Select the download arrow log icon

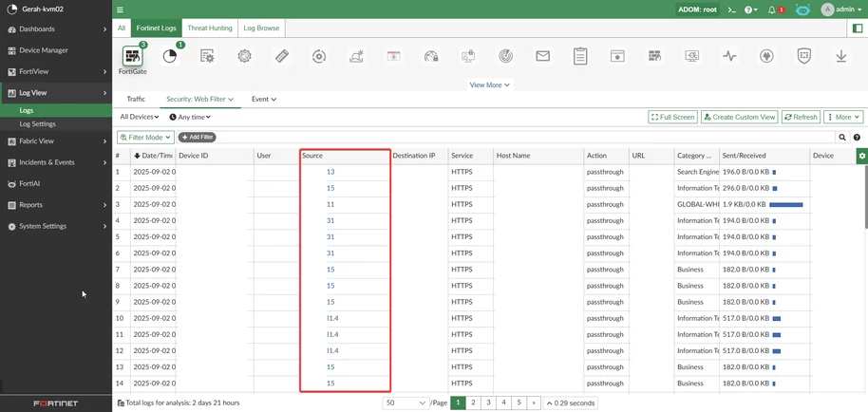click(841, 56)
